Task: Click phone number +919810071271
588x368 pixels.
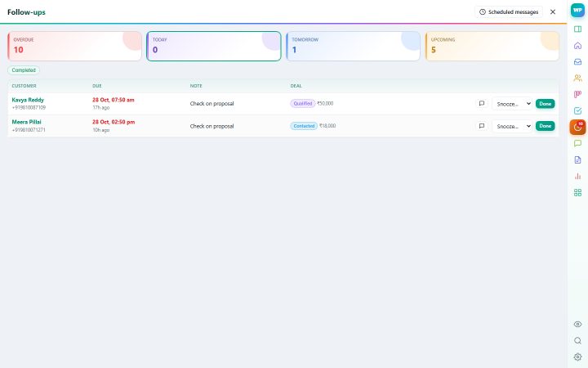Action: 29,130
